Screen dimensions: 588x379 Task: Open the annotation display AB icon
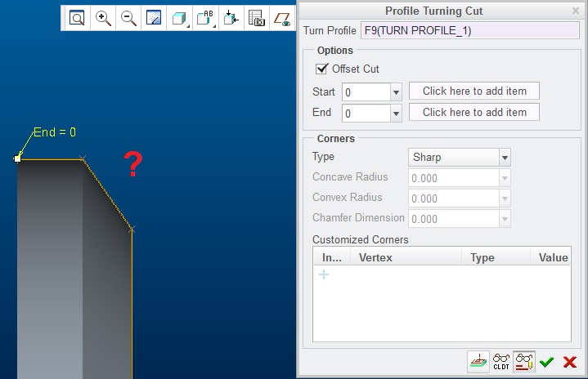205,18
